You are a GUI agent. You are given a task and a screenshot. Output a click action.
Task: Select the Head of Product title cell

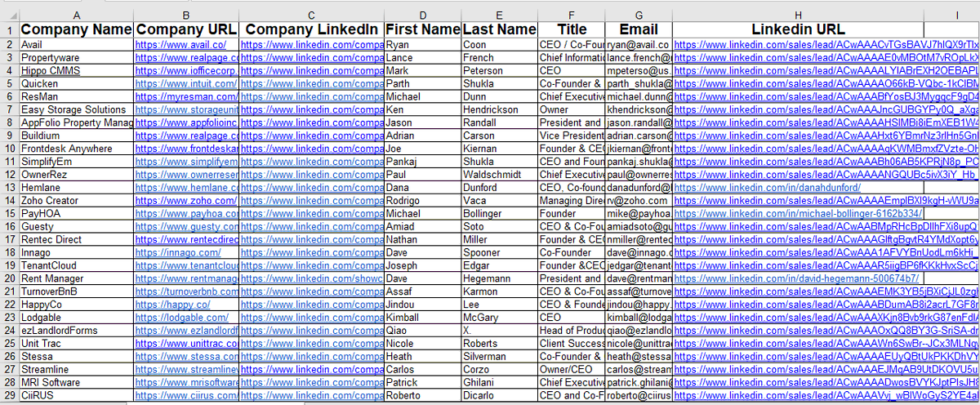(x=570, y=331)
